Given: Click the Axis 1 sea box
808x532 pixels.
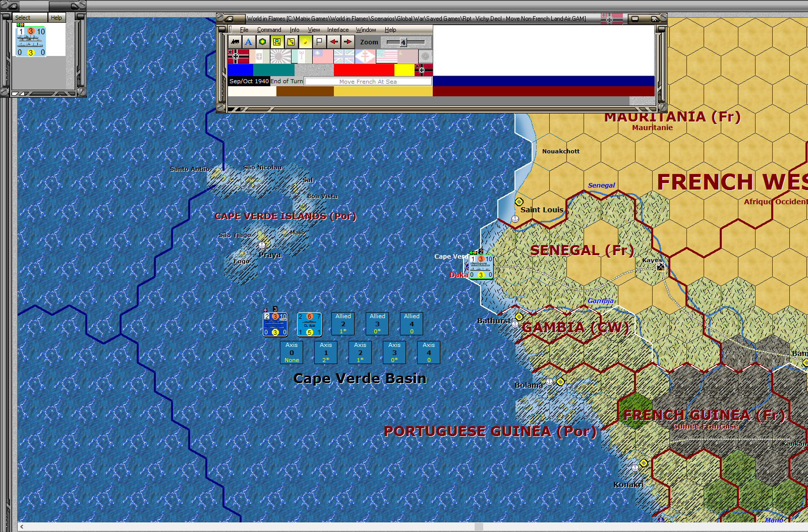Looking at the screenshot, I should [326, 352].
